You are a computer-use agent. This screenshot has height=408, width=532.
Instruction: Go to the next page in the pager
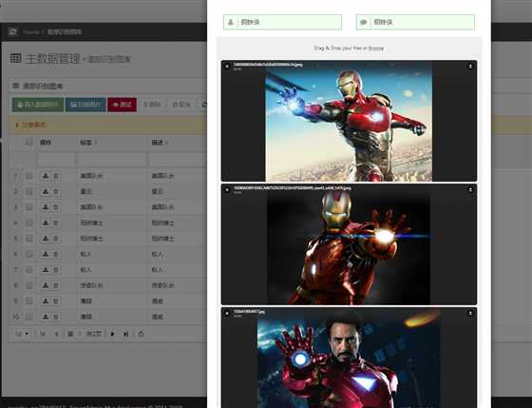(112, 334)
